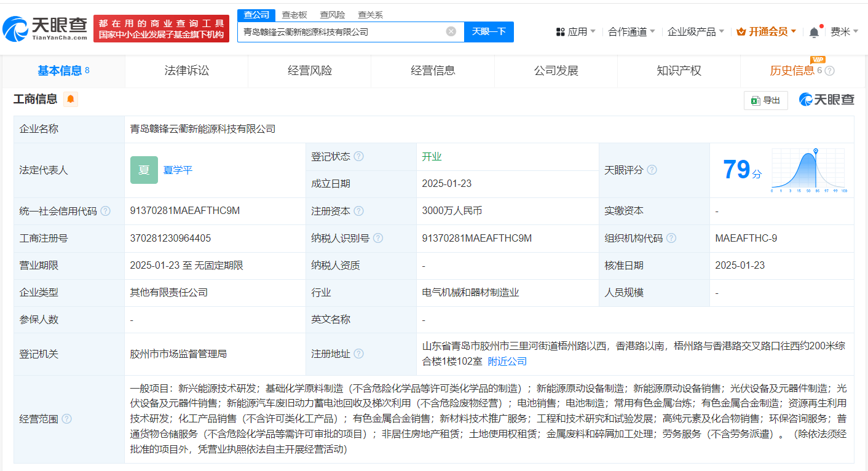
Task: Open notifications bell in top bar
Action: [x=814, y=32]
